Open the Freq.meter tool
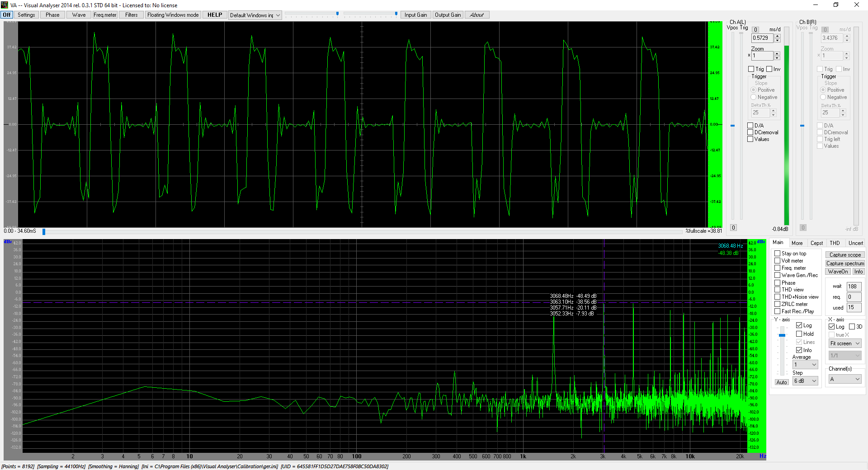 [x=105, y=15]
